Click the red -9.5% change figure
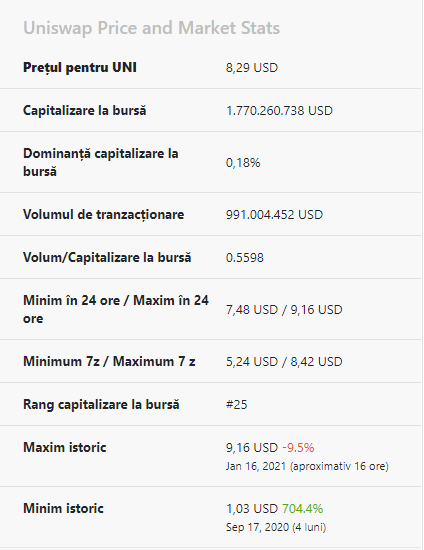The width and height of the screenshot is (424, 550). [x=298, y=448]
